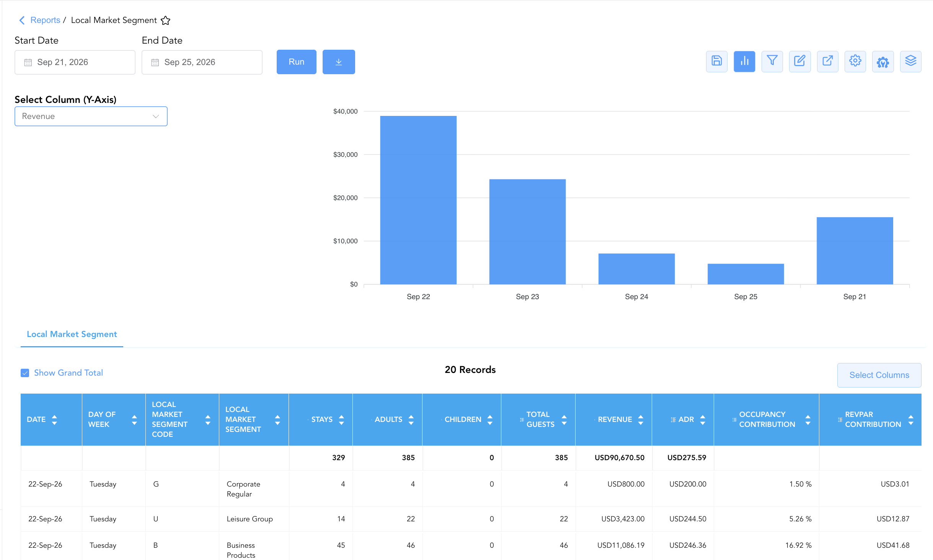Click the external link share icon
The image size is (933, 560).
pyautogui.click(x=827, y=61)
